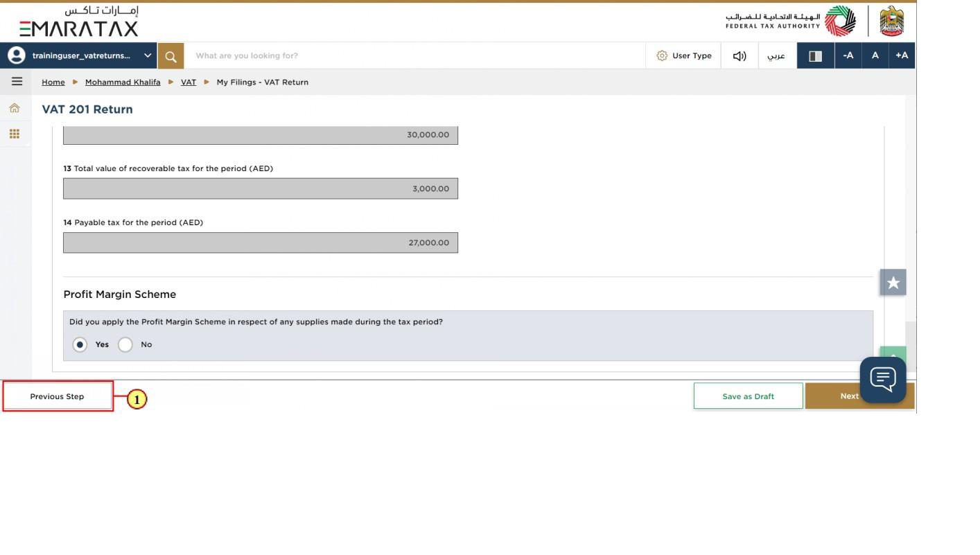Select Yes for Profit Margin Scheme
Image resolution: width=980 pixels, height=555 pixels.
click(80, 344)
